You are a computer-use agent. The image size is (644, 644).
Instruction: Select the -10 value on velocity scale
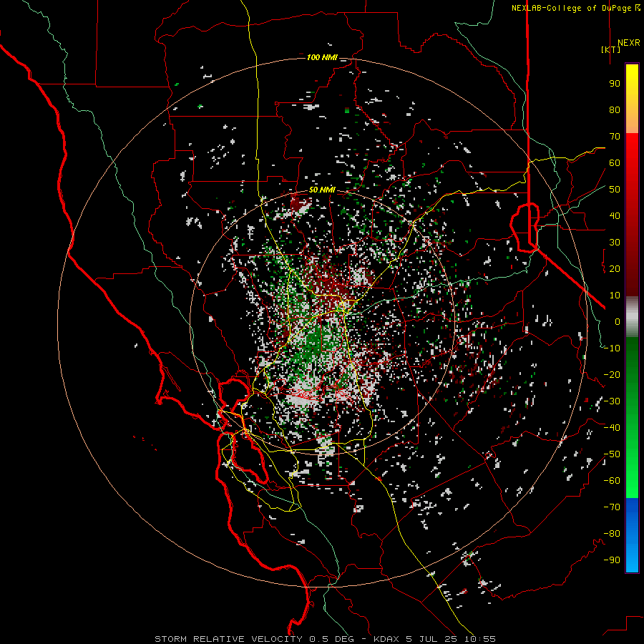[x=612, y=348]
